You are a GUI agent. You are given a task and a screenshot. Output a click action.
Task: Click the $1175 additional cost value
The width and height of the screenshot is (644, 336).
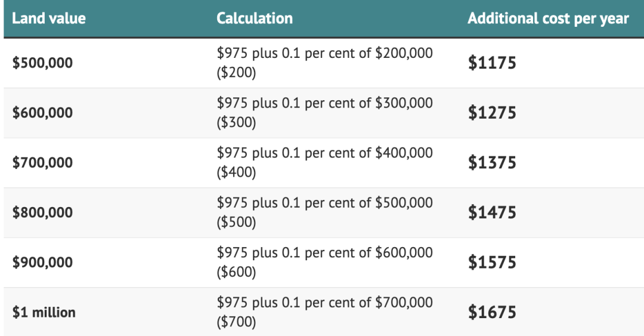click(x=492, y=63)
